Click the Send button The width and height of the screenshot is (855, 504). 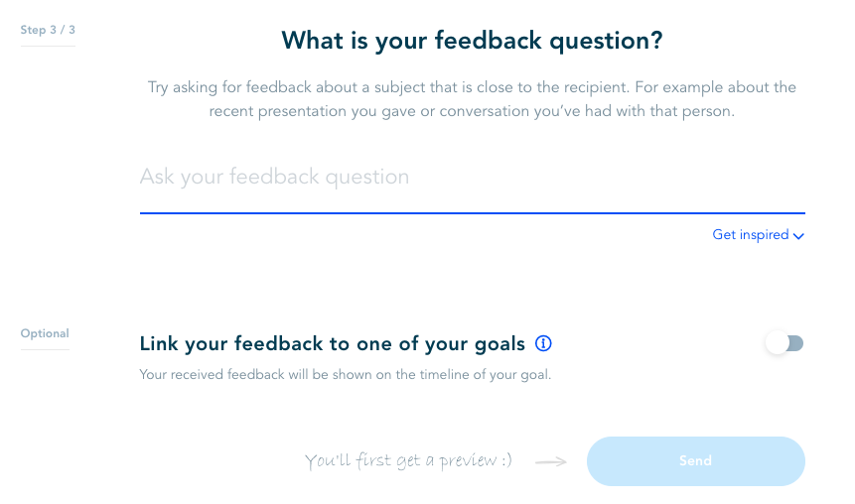(x=696, y=461)
